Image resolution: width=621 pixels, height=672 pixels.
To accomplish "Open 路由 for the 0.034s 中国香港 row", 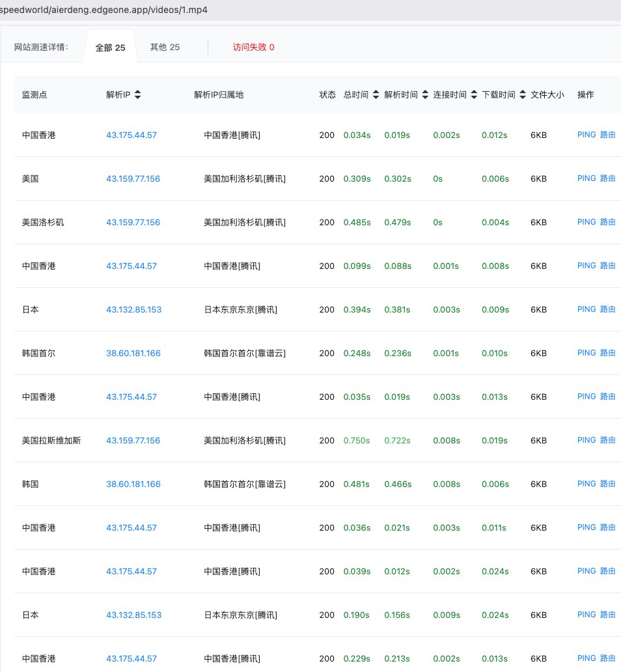I will 608,135.
